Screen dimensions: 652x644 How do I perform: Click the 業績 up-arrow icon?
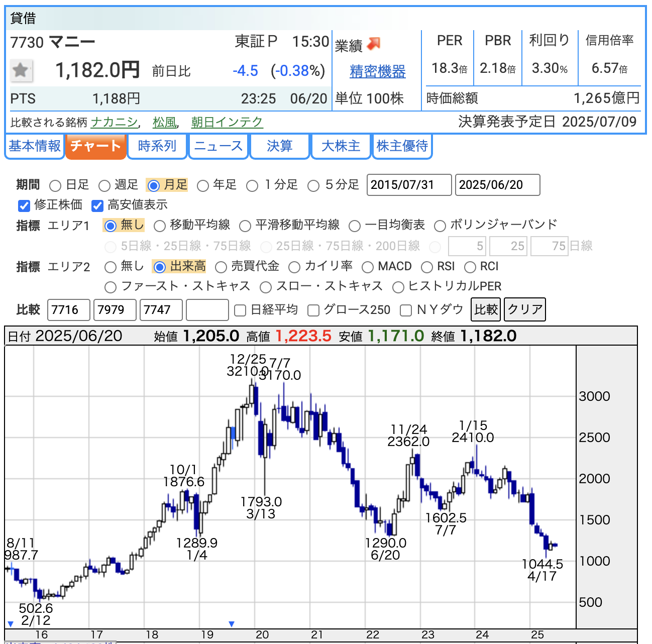pyautogui.click(x=374, y=44)
